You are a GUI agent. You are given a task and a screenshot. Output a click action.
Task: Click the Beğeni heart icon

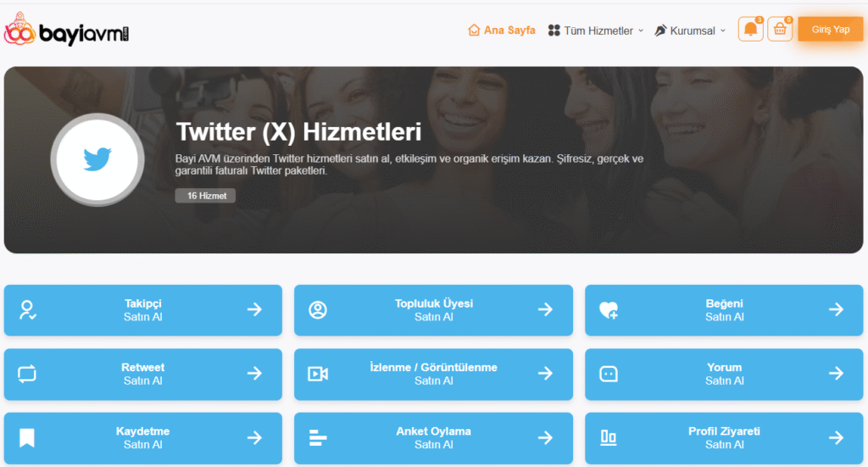tap(609, 310)
